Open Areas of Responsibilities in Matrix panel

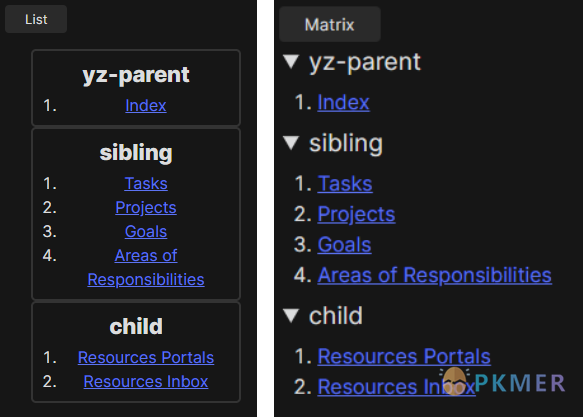(435, 275)
